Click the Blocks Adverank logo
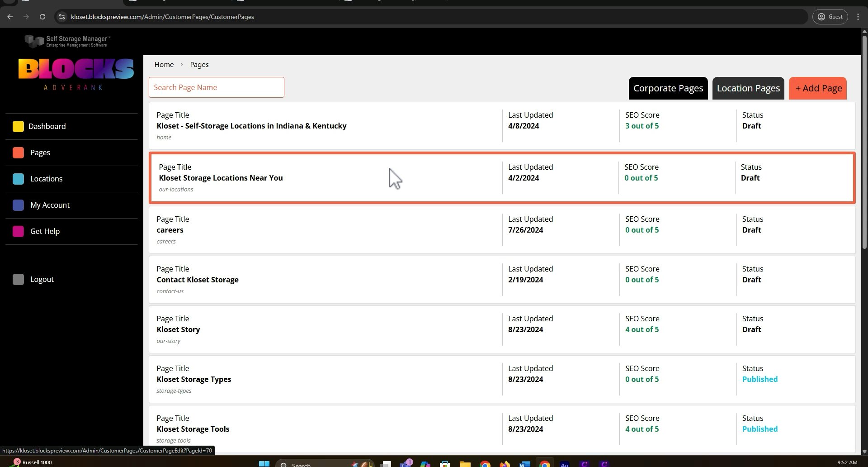Screen dimensions: 868x467 point(75,74)
